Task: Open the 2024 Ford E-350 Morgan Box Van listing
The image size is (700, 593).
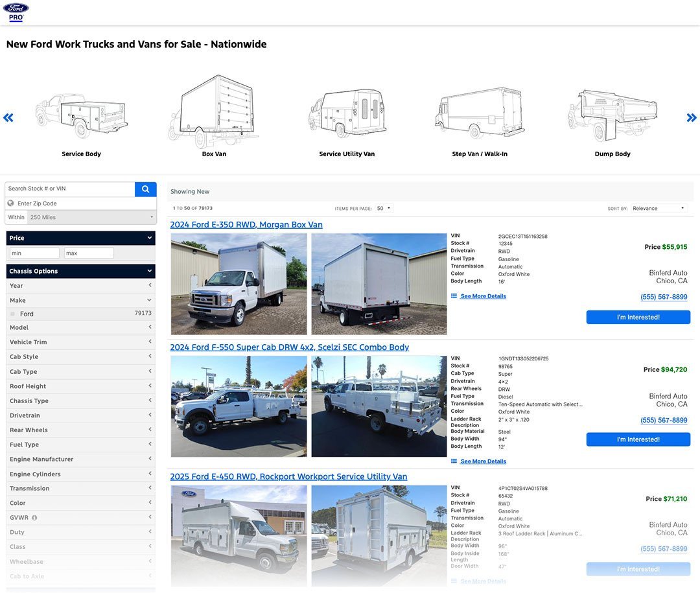Action: click(246, 225)
